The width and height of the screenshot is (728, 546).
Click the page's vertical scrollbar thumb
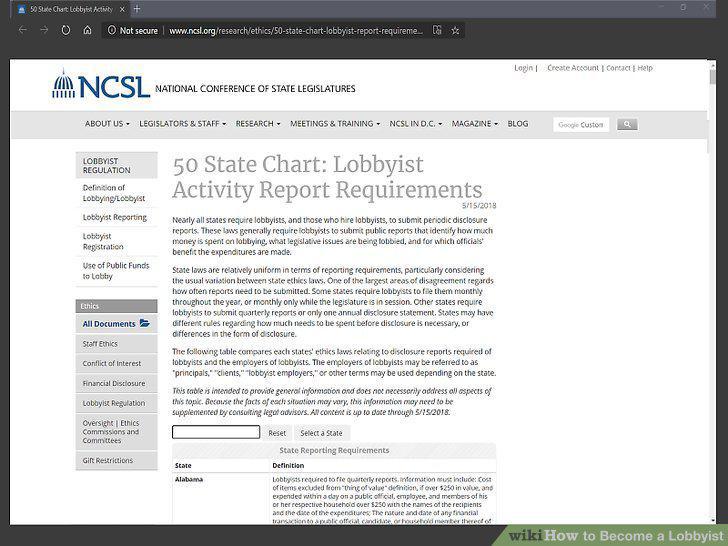(713, 77)
